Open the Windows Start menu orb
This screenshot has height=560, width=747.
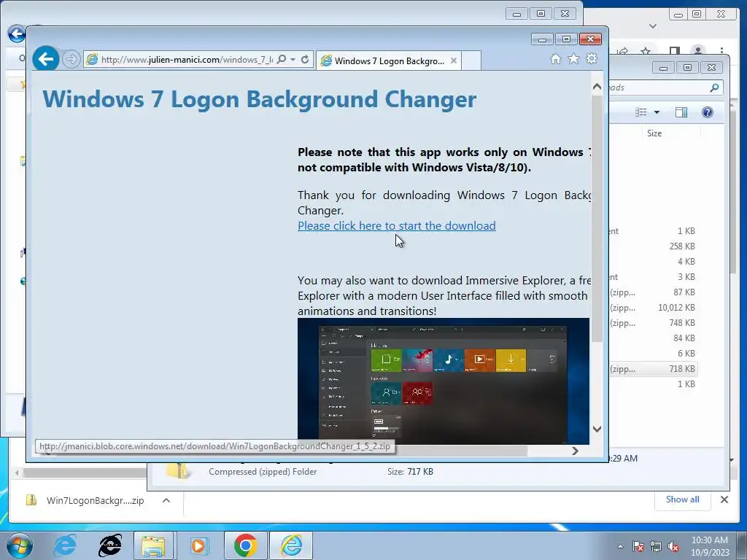click(x=20, y=545)
